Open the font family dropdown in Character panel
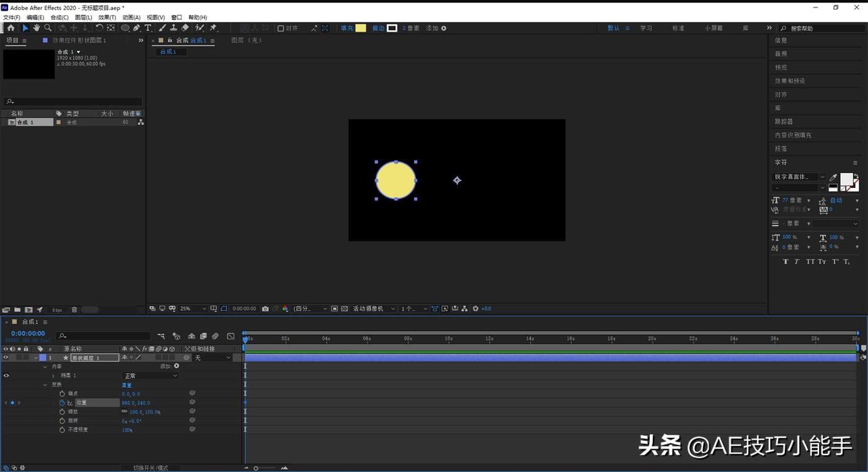This screenshot has height=472, width=868. pyautogui.click(x=799, y=177)
